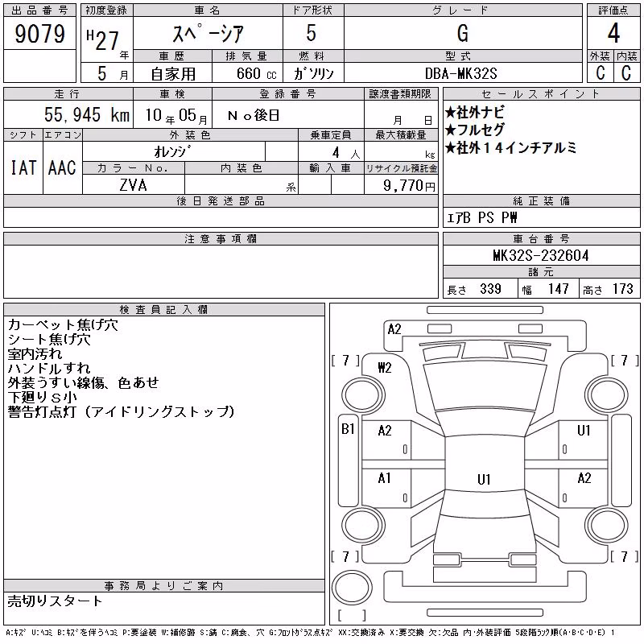
Task: Select the W2 mark on the front fender
Action: coord(385,367)
